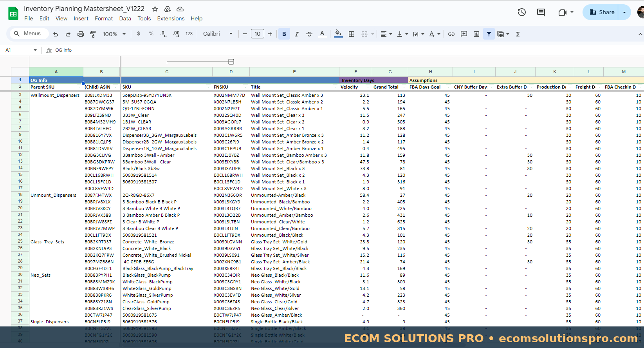Insert a chart from toolbar
Screen dimensions: 644x348
tap(476, 34)
